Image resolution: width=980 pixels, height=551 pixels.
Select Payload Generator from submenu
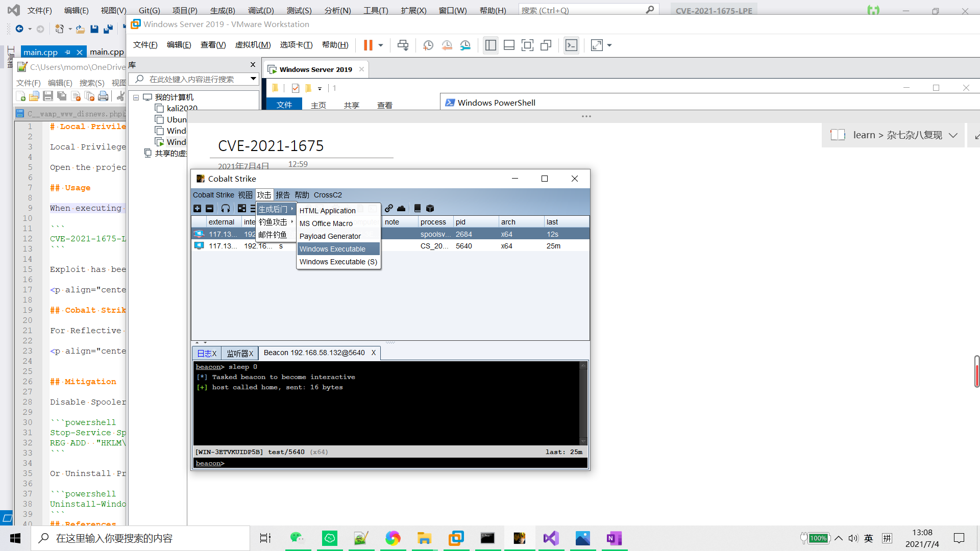[x=330, y=236]
